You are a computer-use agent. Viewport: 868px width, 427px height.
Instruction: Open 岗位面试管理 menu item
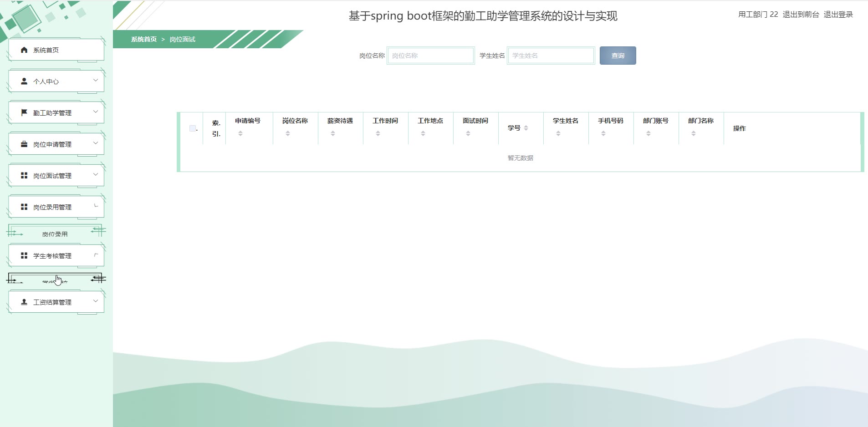[56, 175]
